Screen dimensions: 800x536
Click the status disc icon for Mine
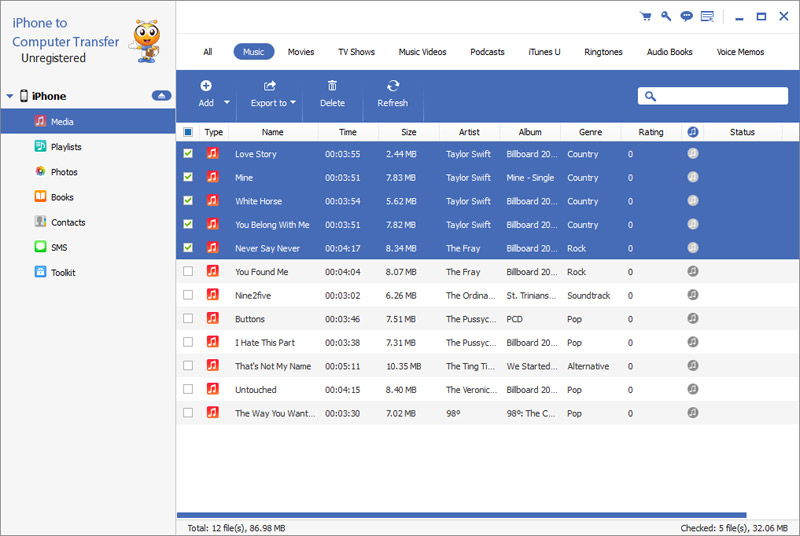click(x=692, y=177)
